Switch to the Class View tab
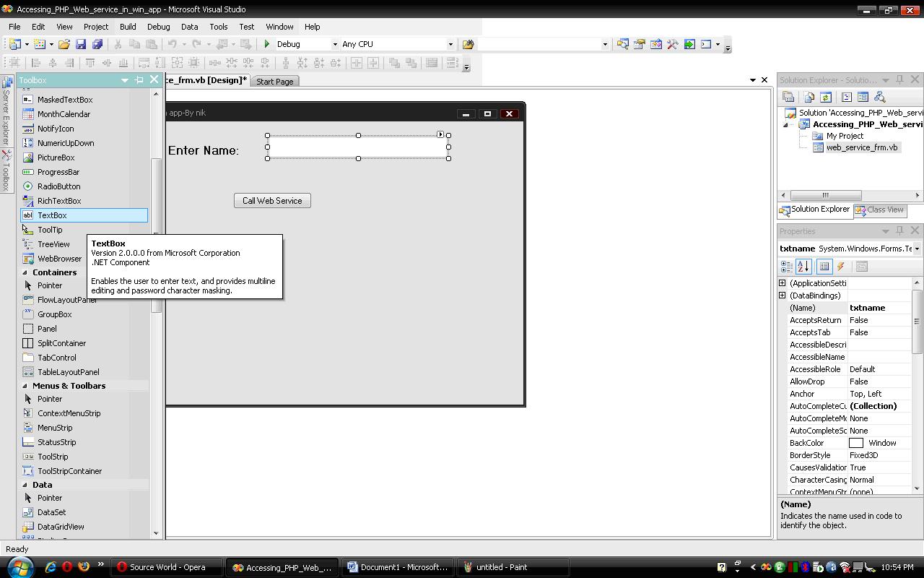The height and width of the screenshot is (578, 924). [879, 210]
